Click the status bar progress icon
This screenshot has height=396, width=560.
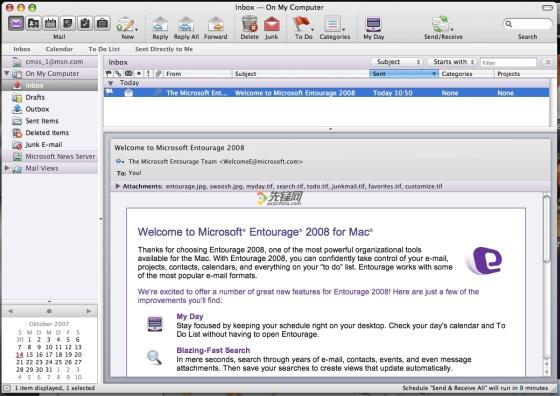click(x=7, y=388)
